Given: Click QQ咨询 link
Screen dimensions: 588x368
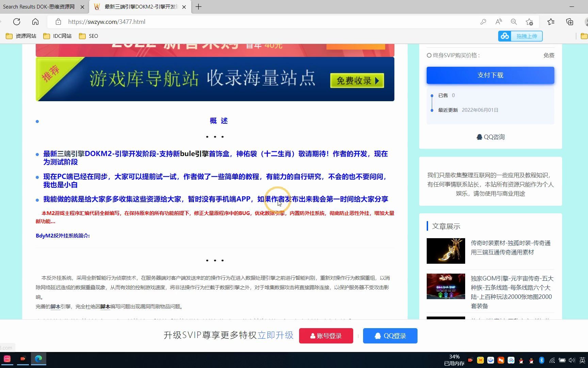Looking at the screenshot, I should point(490,137).
